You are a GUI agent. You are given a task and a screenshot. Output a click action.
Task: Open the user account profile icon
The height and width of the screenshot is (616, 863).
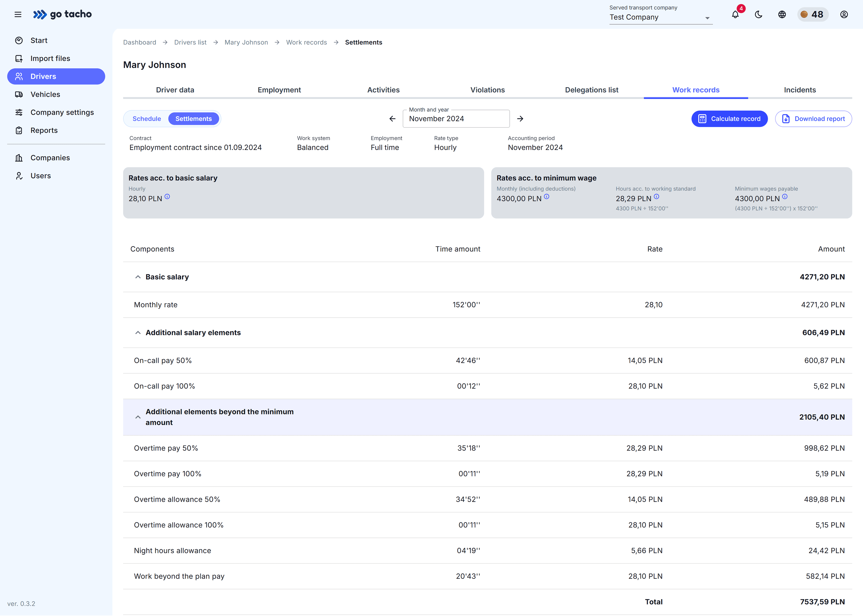(844, 14)
